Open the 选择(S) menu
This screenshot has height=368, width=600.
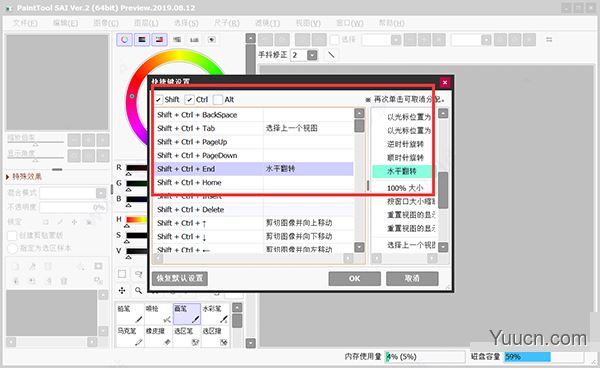pos(186,23)
